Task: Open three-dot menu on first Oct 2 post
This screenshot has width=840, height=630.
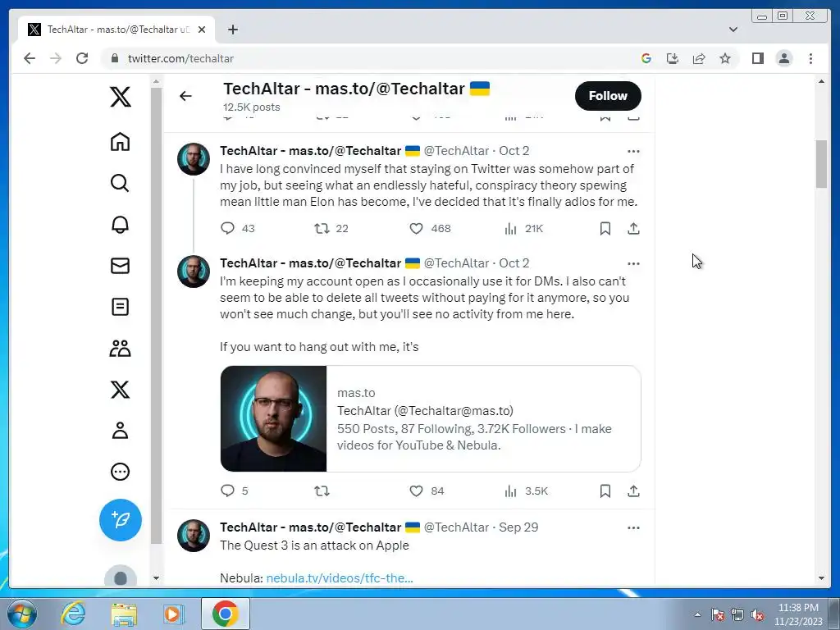Action: 633,151
